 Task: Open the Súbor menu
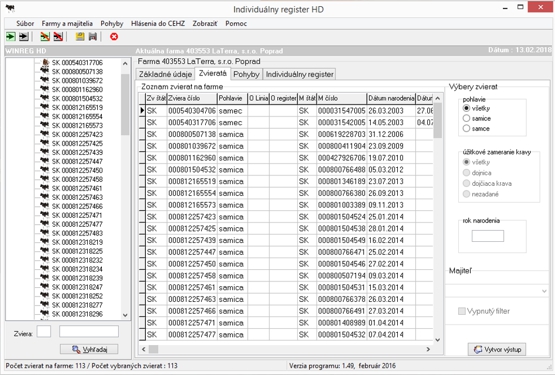point(25,24)
